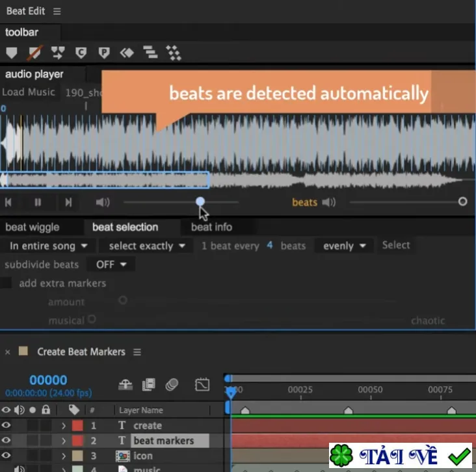Open the subdivide beats OFF dropdown
The width and height of the screenshot is (476, 472).
click(x=111, y=265)
